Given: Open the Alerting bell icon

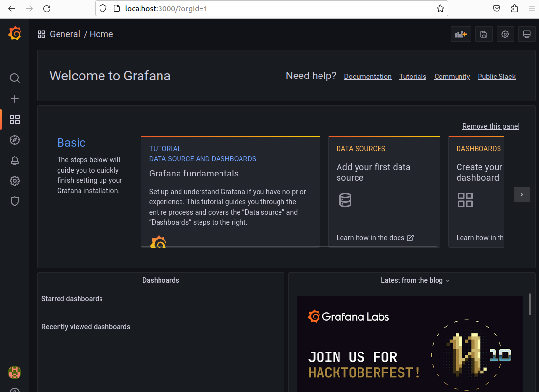Looking at the screenshot, I should coord(15,160).
